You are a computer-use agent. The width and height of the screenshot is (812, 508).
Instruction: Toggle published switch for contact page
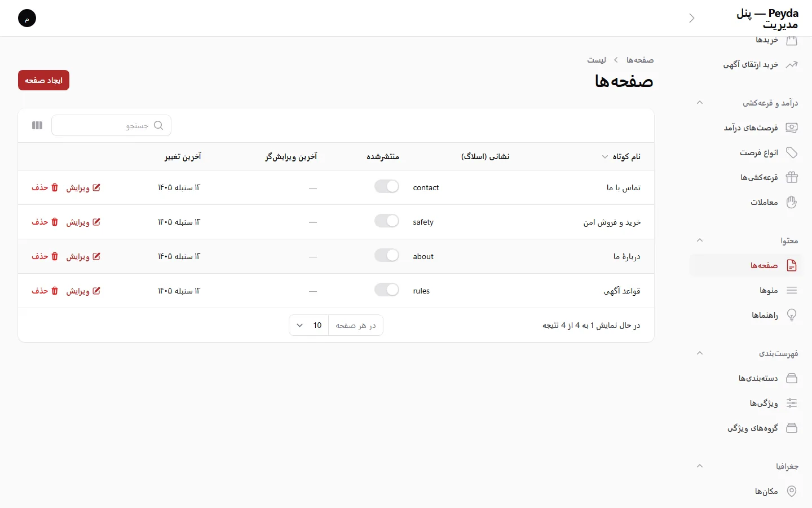pos(387,187)
